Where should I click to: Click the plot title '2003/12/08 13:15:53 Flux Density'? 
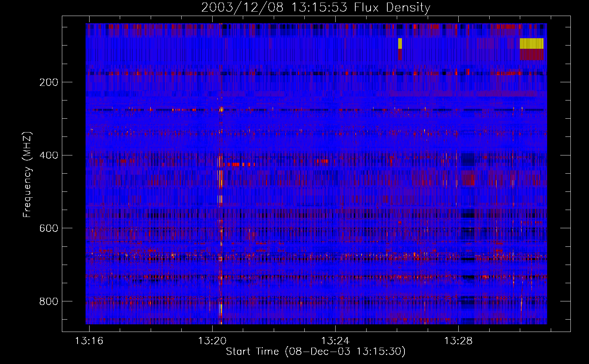[316, 7]
